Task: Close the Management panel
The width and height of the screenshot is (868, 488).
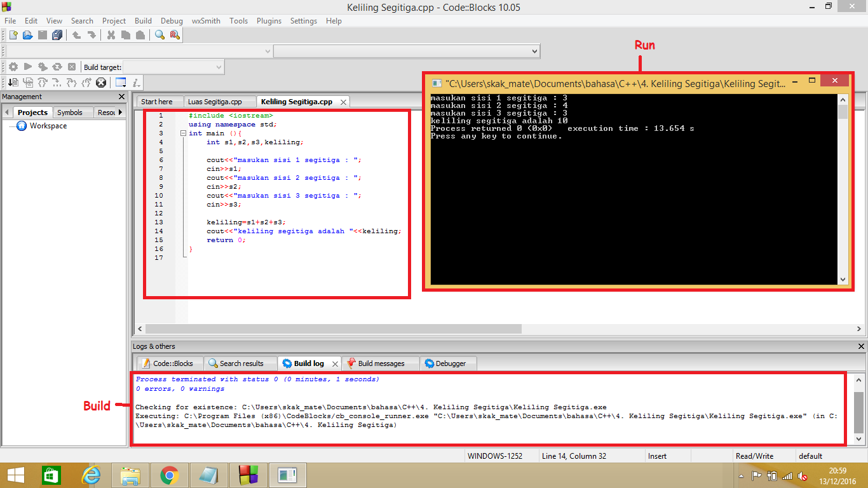Action: pos(122,97)
